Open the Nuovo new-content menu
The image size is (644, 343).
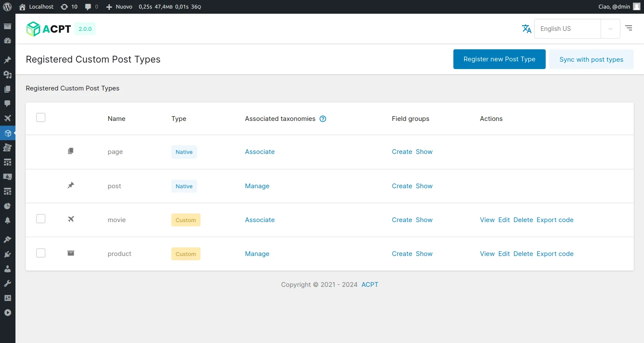tap(119, 7)
